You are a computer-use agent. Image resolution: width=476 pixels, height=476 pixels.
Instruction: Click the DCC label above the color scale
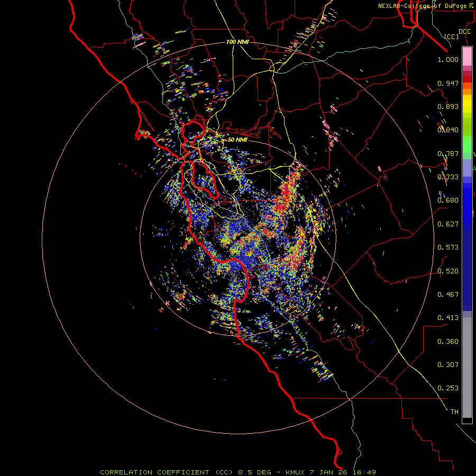464,32
